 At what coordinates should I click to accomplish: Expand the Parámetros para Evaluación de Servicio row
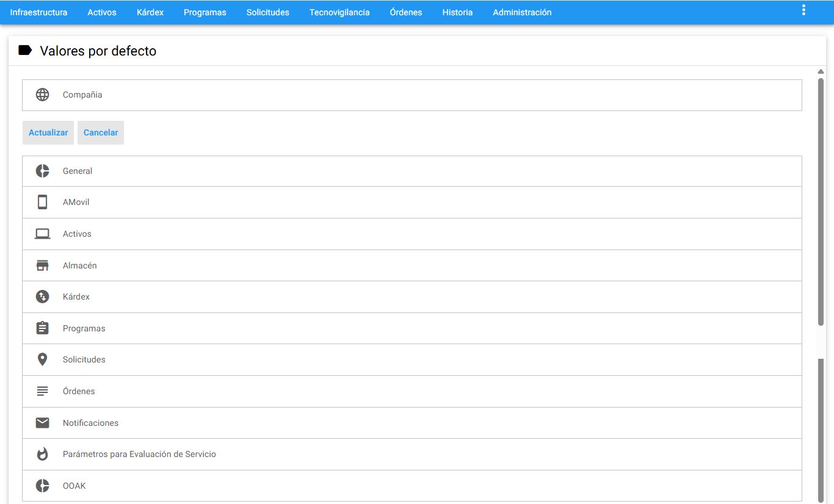412,454
